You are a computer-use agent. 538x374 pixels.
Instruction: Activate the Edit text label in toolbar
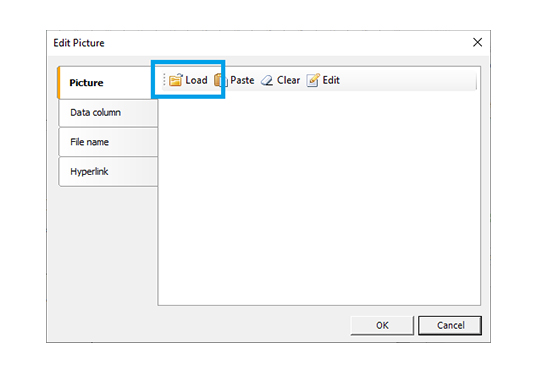point(331,80)
